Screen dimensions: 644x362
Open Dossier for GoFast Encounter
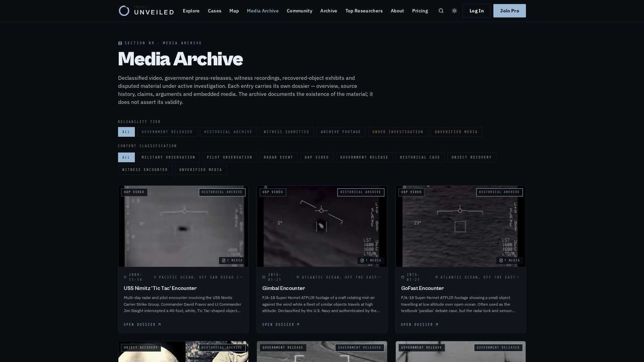tap(420, 325)
